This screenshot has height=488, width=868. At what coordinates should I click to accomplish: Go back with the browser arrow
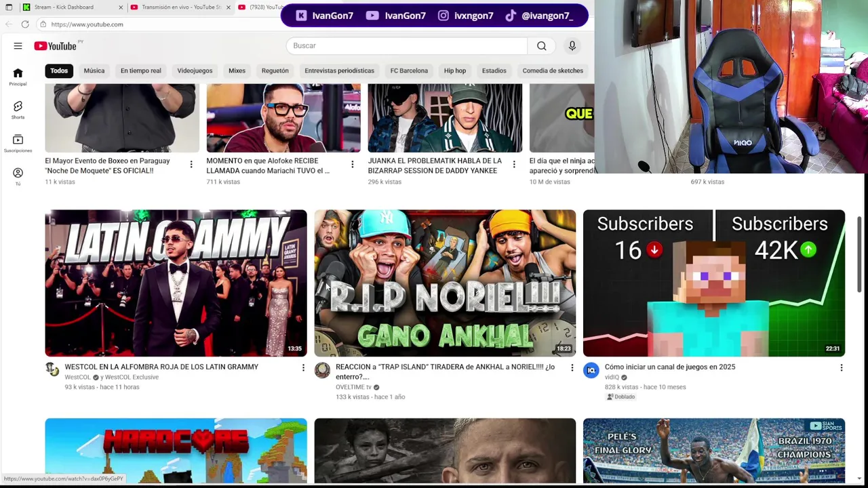pyautogui.click(x=9, y=24)
